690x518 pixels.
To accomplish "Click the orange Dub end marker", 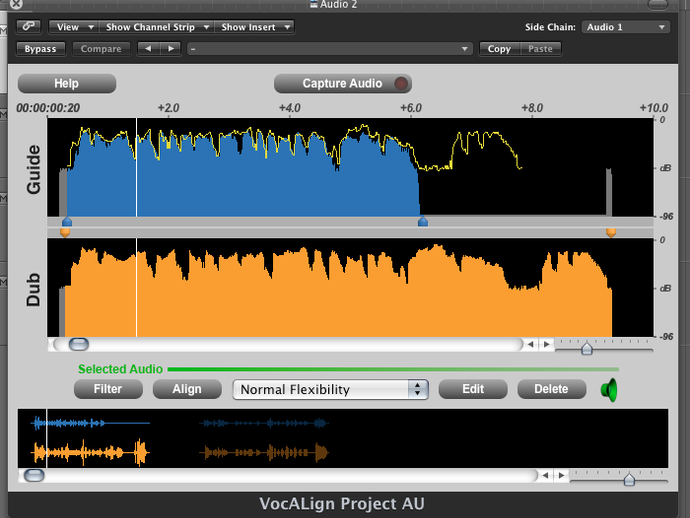I will click(x=611, y=232).
